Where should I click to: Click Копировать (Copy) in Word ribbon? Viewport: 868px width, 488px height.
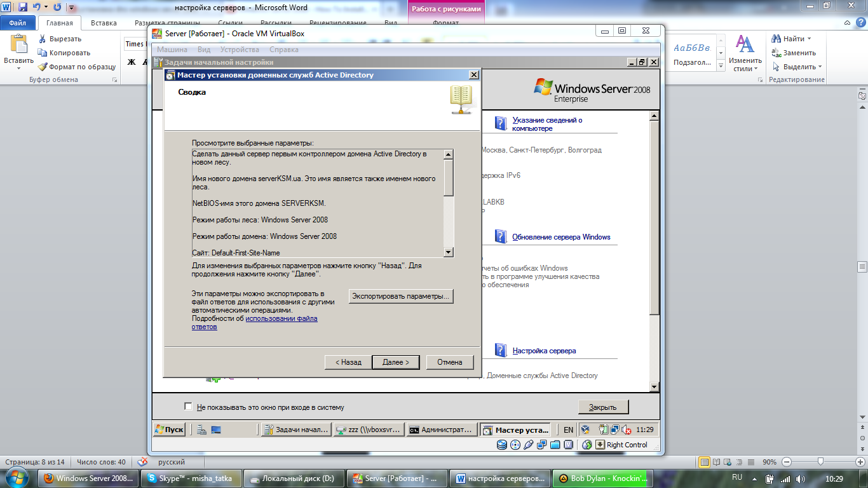point(64,53)
